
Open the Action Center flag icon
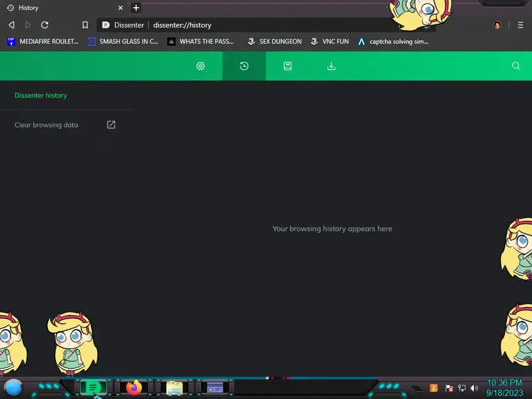[449, 388]
